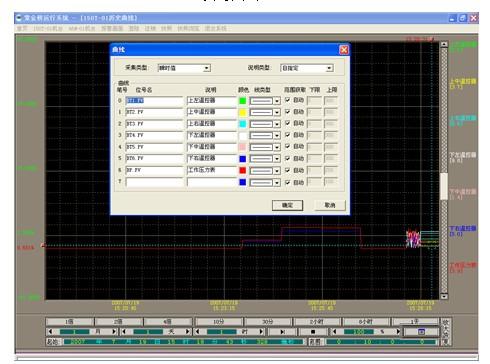Click the calendar icon button
Screen dimensions: 490x364
pyautogui.click(x=421, y=332)
